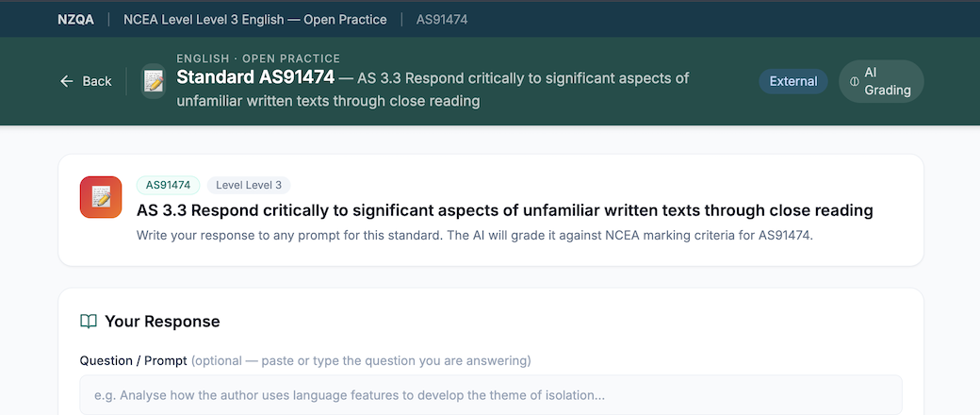Screen dimensions: 980x415
Task: Click the External badge
Action: [x=793, y=81]
